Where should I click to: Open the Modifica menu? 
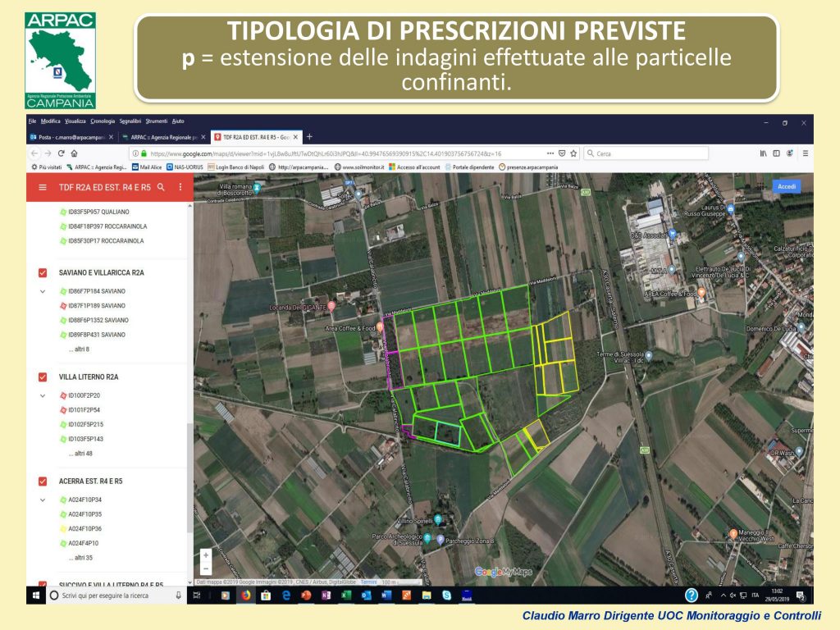[50, 121]
